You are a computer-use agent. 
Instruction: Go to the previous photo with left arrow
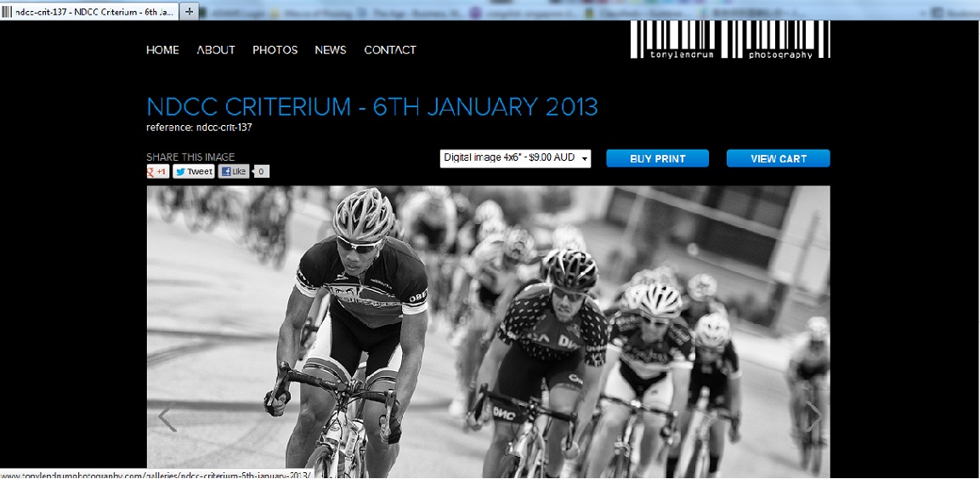[167, 419]
